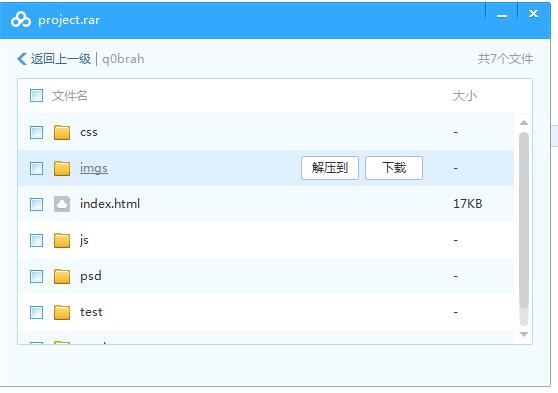Click the scrollbar up arrow
This screenshot has width=558, height=393.
pos(523,123)
